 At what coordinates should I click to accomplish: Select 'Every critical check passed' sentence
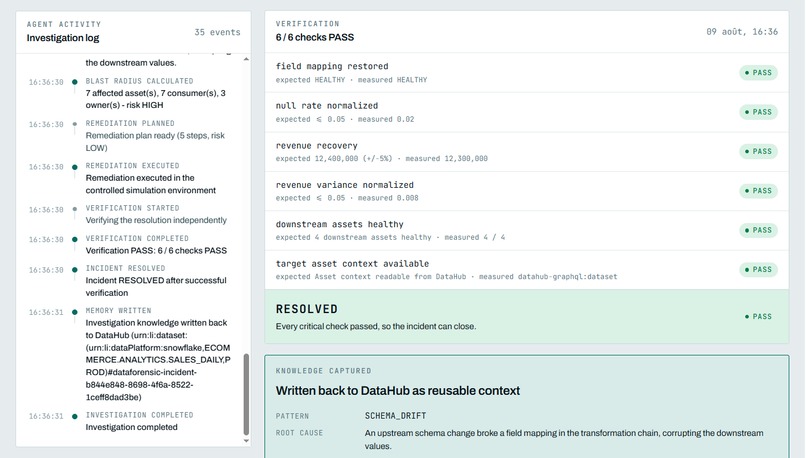point(376,326)
